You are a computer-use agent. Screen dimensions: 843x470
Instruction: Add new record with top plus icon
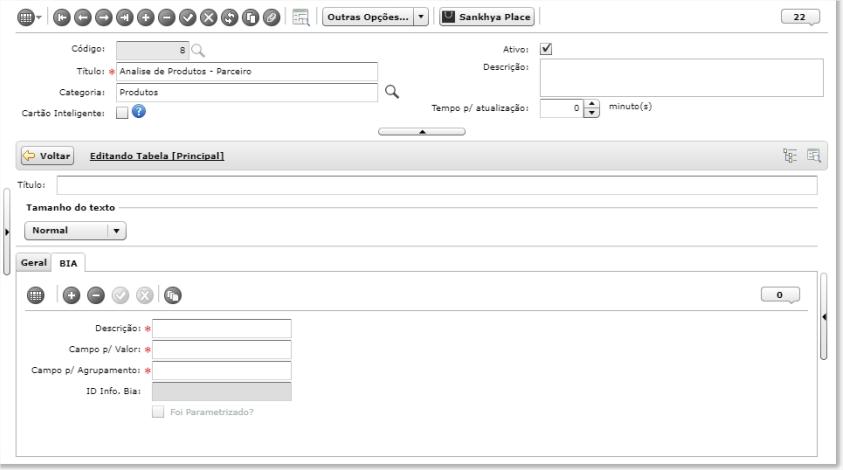(x=146, y=17)
